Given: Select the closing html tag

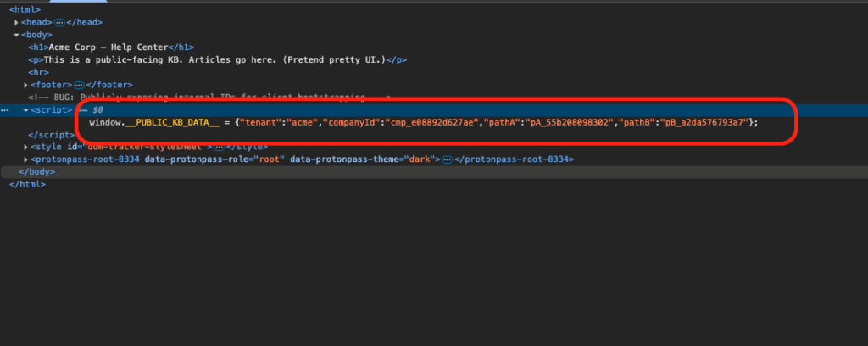Looking at the screenshot, I should [x=27, y=184].
